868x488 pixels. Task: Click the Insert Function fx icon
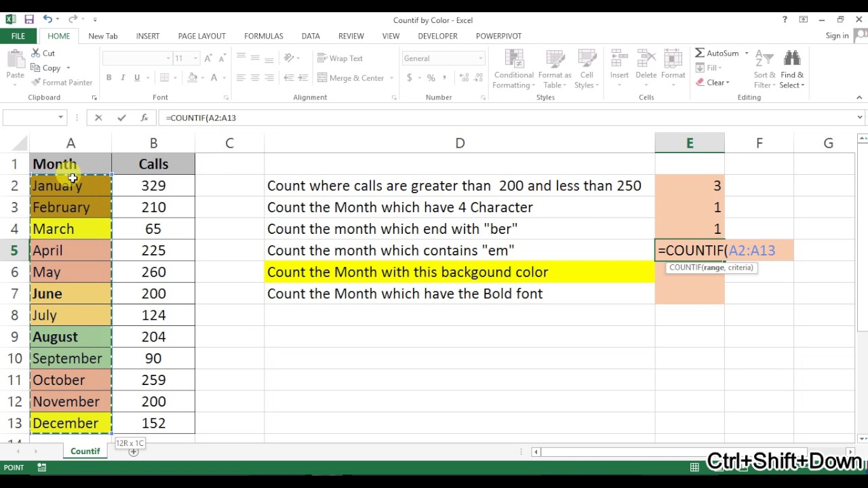144,118
